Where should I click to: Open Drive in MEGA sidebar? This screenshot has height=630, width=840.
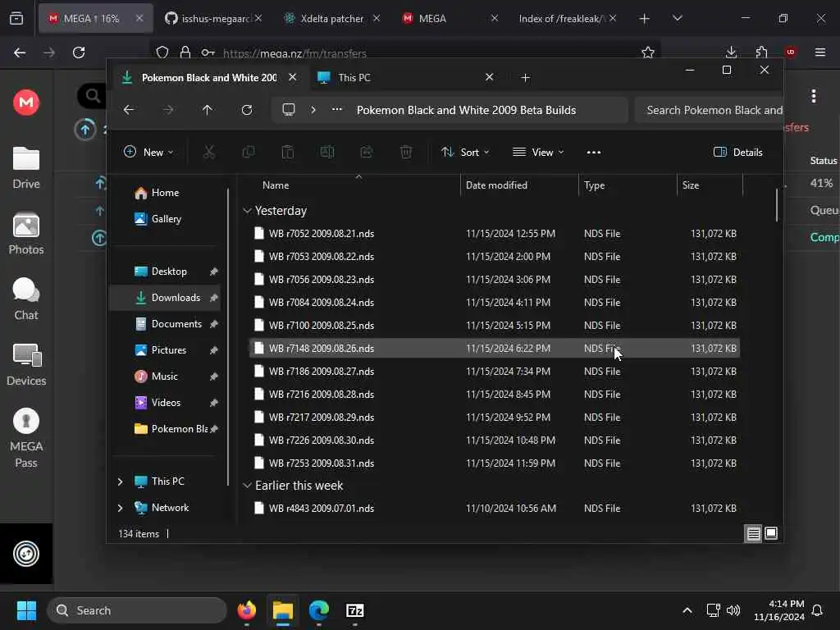click(25, 167)
